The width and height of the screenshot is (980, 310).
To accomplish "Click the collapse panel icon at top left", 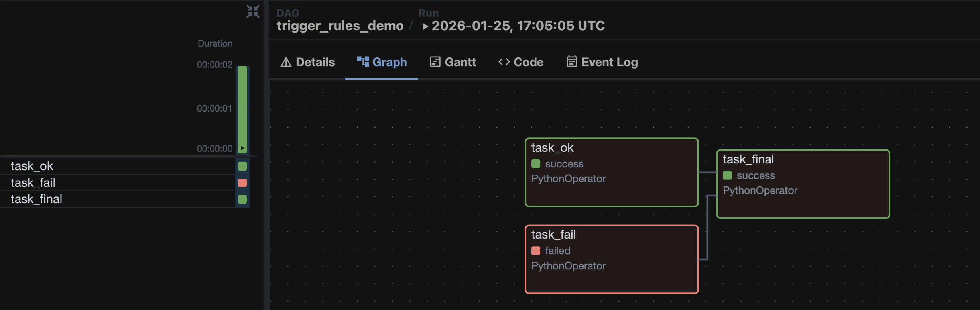I will [253, 12].
